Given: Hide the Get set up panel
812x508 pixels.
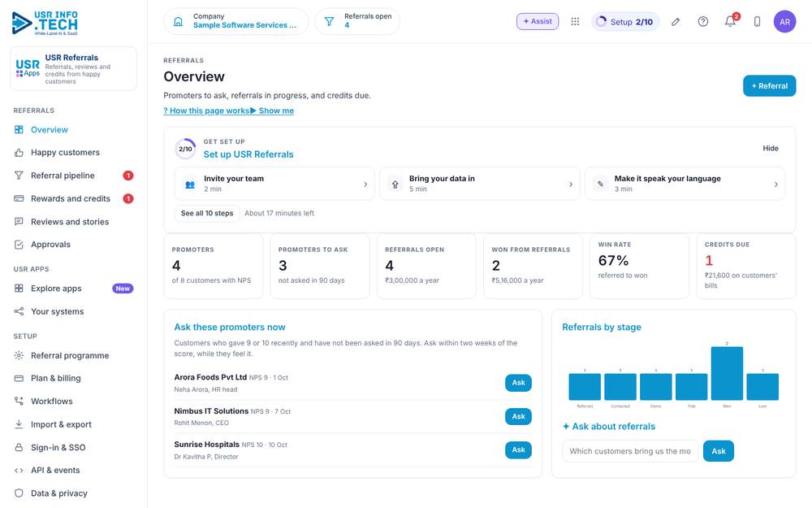Looking at the screenshot, I should 771,148.
